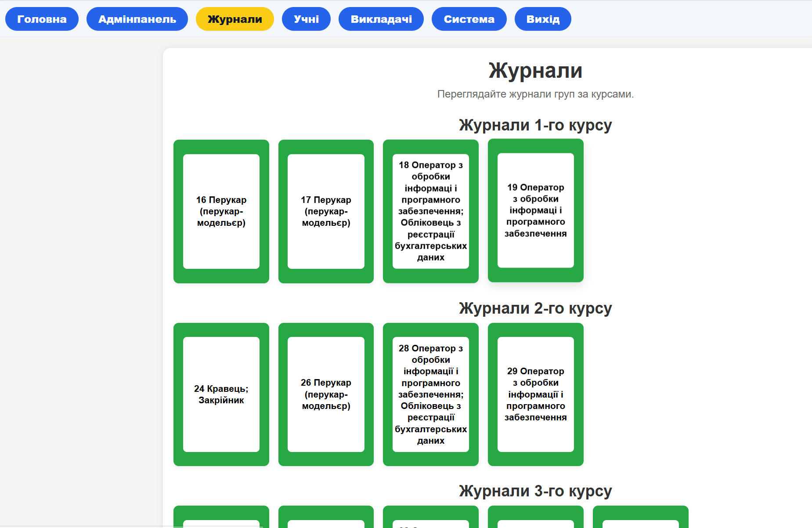This screenshot has height=528, width=812.
Task: Open group 18 Оператор; Обліковець journal
Action: pos(430,211)
